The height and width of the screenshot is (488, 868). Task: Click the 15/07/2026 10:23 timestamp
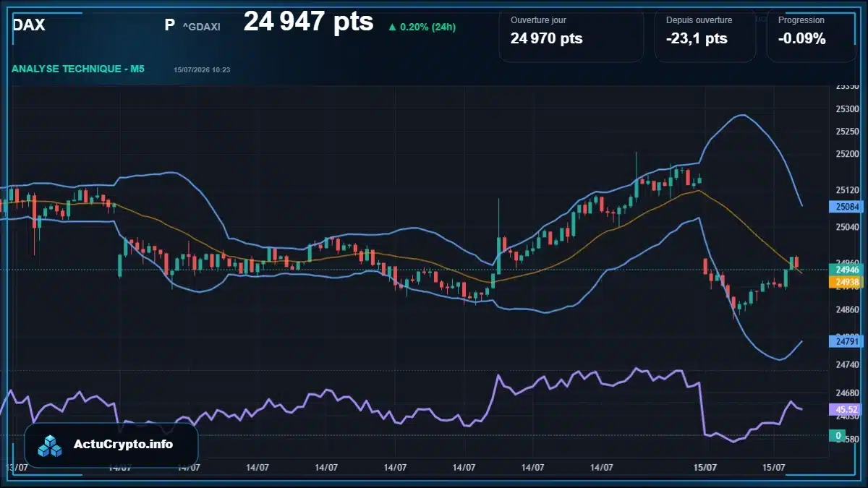coord(202,69)
